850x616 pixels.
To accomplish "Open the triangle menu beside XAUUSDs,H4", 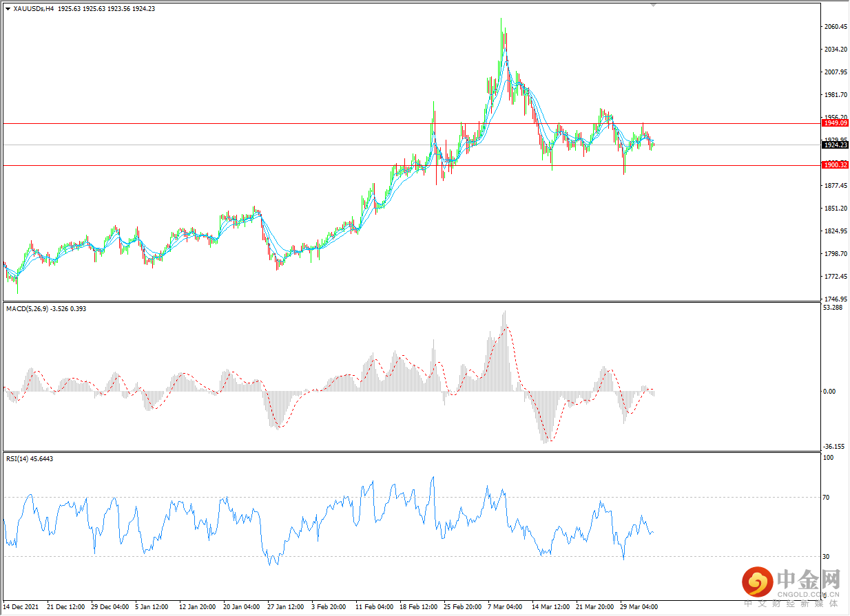I will (x=8, y=9).
